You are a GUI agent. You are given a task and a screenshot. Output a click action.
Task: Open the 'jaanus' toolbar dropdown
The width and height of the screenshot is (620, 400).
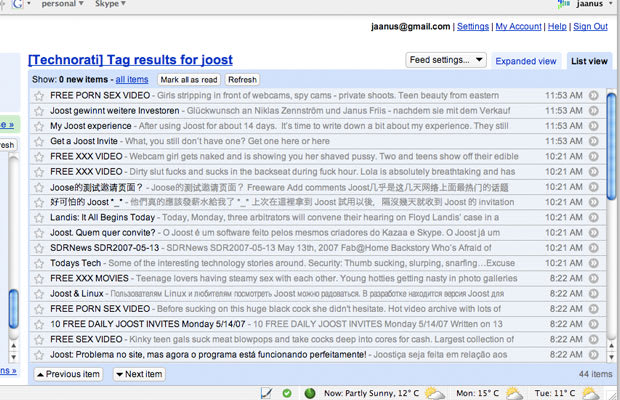pos(594,4)
